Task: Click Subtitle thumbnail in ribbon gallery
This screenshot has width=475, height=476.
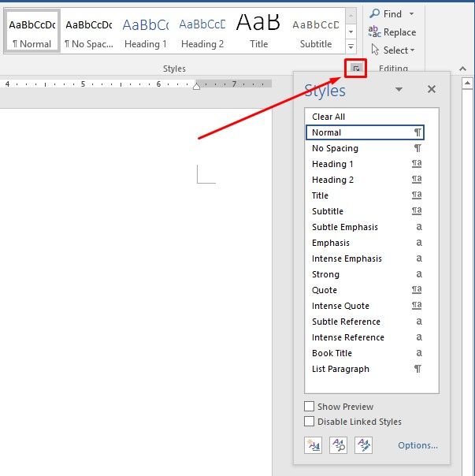Action: coord(316,31)
